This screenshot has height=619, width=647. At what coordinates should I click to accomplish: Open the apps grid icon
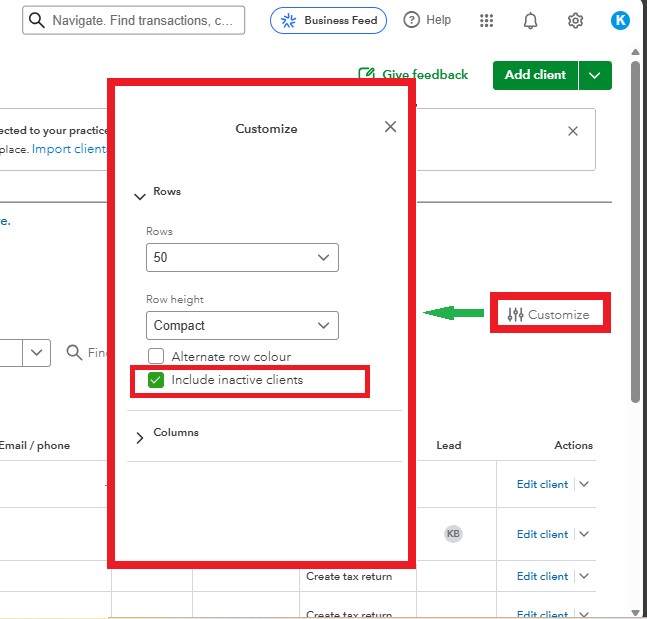[x=487, y=21]
